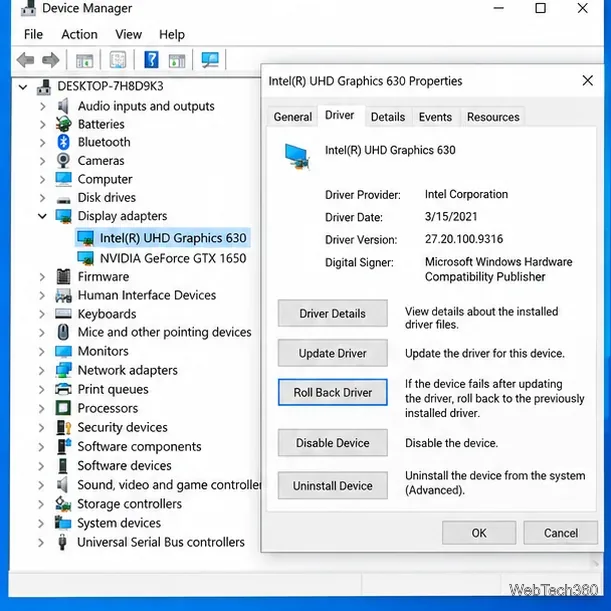Viewport: 611px width, 611px height.
Task: Click the Driver Details button
Action: 332,313
